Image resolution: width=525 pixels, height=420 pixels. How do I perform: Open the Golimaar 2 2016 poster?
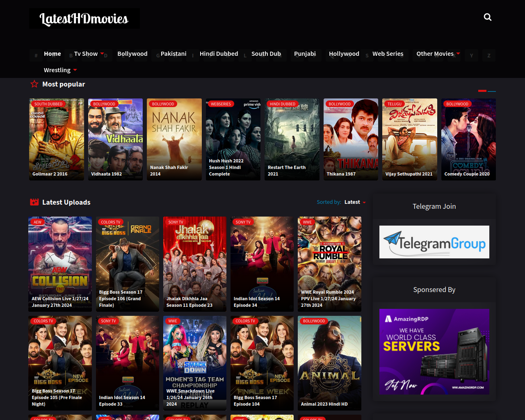coord(57,139)
